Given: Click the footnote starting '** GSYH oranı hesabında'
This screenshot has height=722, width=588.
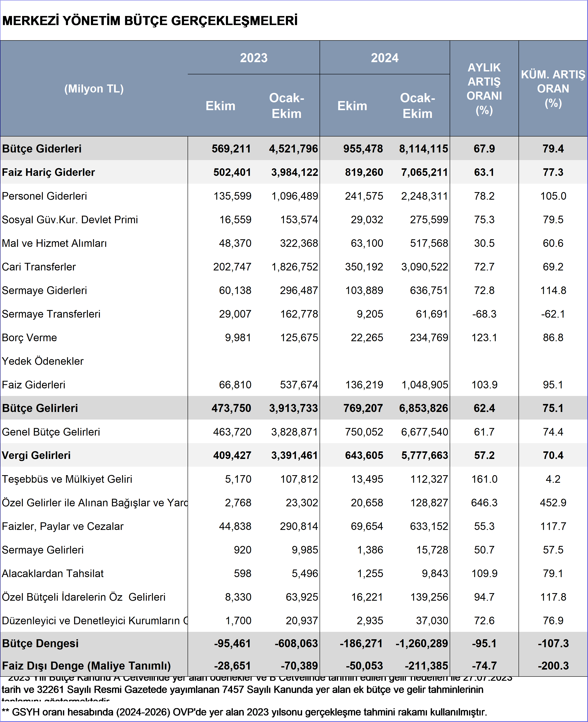Looking at the screenshot, I should click(244, 712).
